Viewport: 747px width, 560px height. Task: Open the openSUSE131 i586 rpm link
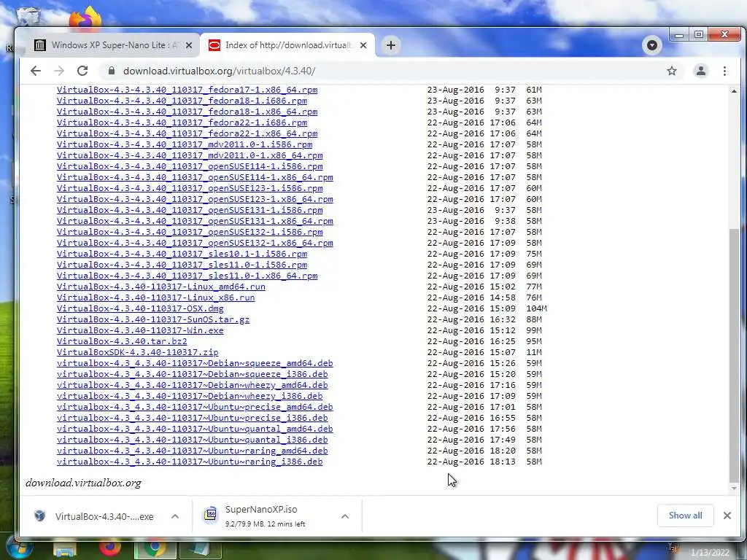click(x=190, y=211)
